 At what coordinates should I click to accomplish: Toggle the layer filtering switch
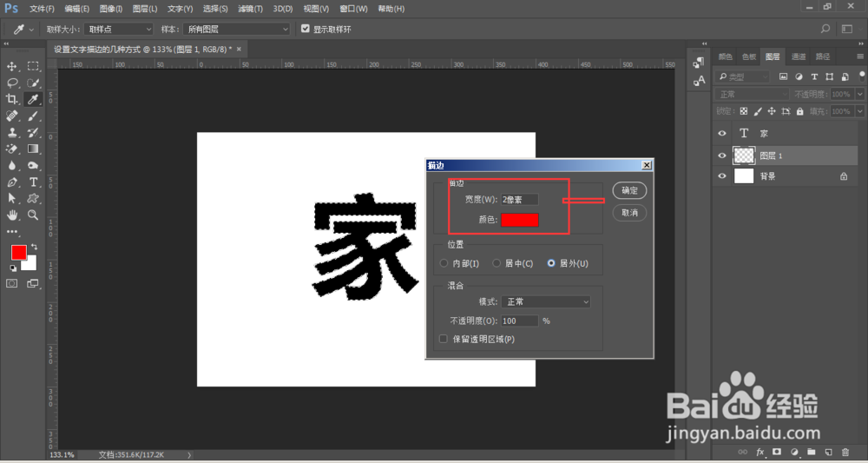point(863,76)
